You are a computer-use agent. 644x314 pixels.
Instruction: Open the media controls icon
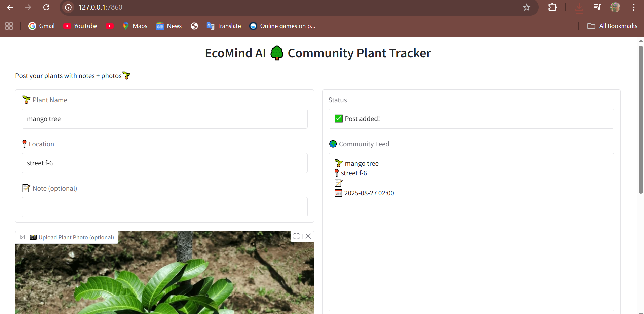click(597, 7)
